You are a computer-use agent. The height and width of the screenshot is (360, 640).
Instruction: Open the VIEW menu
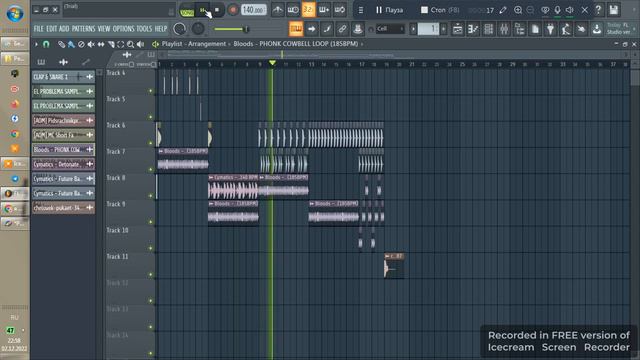click(104, 29)
